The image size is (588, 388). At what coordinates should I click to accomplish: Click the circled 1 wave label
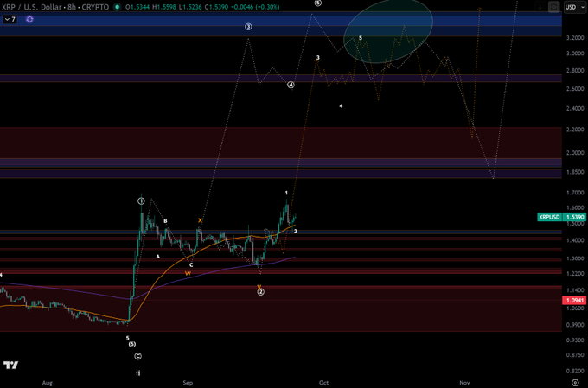click(141, 201)
